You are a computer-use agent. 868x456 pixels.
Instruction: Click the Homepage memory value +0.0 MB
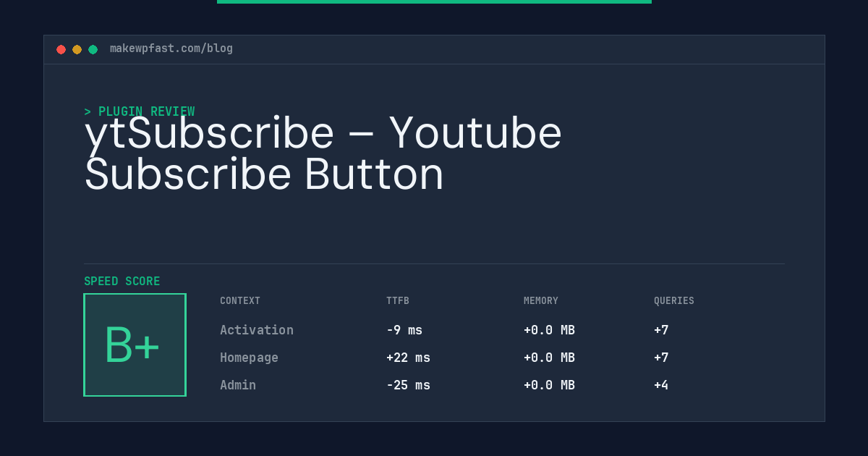click(549, 358)
